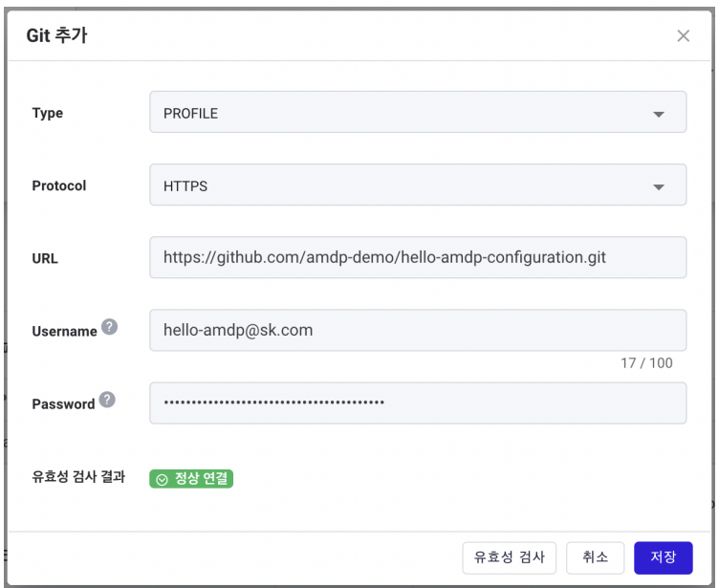Open the PROFILE type combo box

click(418, 112)
